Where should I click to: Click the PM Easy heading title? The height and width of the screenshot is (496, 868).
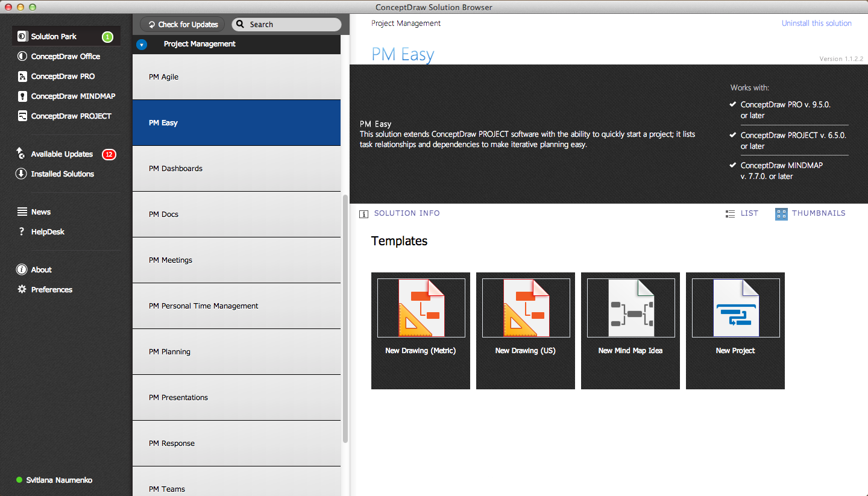click(403, 54)
